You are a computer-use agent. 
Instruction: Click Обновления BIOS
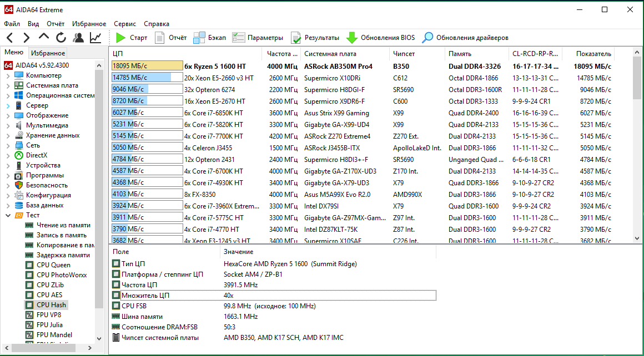pyautogui.click(x=380, y=38)
